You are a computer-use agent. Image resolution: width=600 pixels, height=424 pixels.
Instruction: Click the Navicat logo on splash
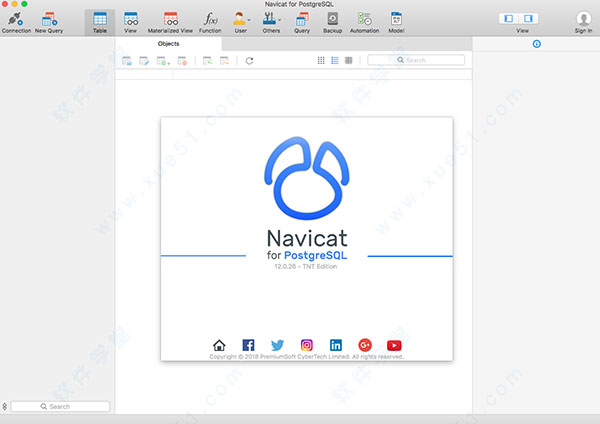click(x=307, y=178)
